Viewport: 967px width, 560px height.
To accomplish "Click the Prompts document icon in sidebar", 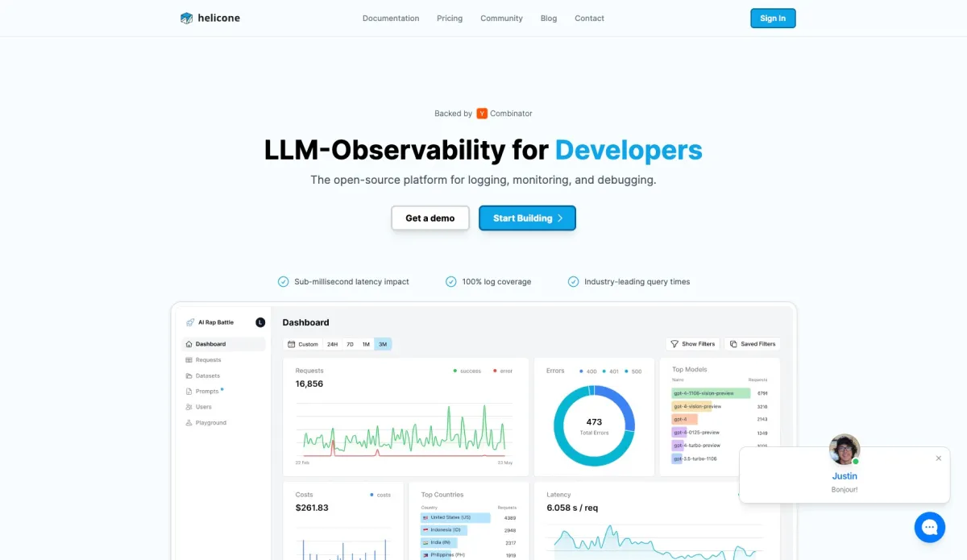I will (189, 392).
